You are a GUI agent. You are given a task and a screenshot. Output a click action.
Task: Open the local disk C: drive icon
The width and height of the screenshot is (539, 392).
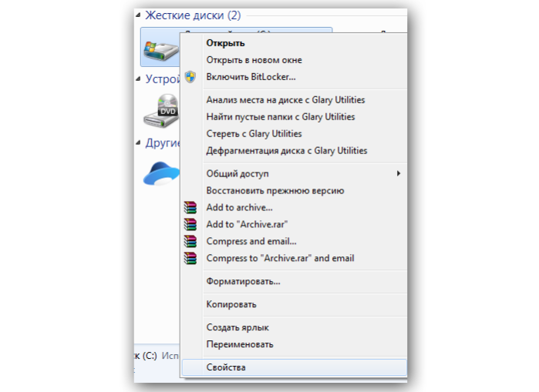point(161,51)
